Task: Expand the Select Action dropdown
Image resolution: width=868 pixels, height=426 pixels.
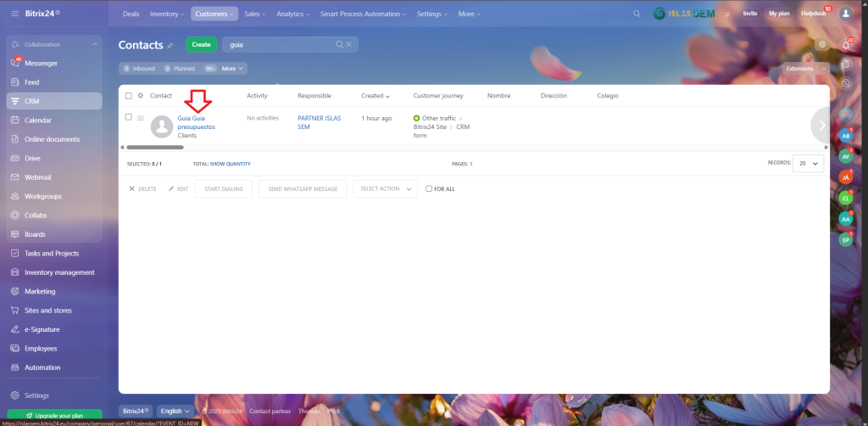Action: coord(386,188)
